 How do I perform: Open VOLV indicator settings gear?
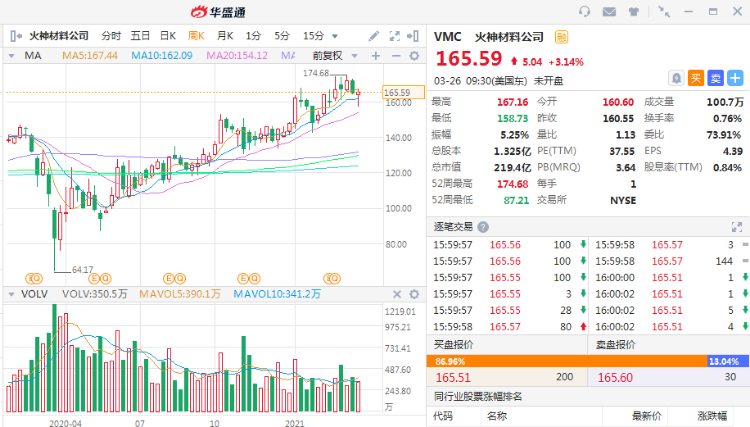click(414, 294)
